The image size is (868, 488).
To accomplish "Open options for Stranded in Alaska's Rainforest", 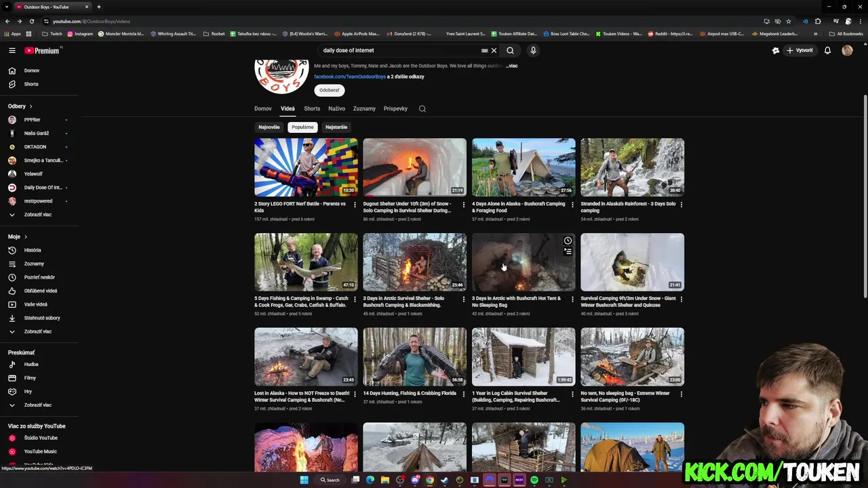I will point(681,204).
